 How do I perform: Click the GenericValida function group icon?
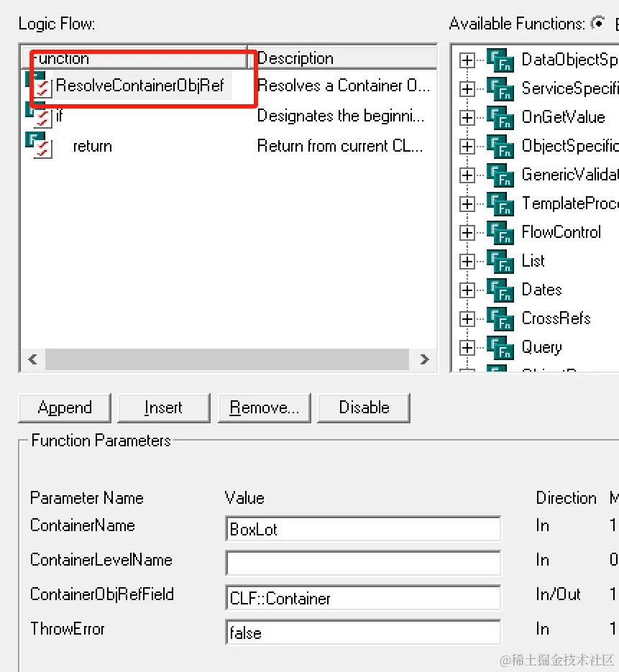point(500,175)
